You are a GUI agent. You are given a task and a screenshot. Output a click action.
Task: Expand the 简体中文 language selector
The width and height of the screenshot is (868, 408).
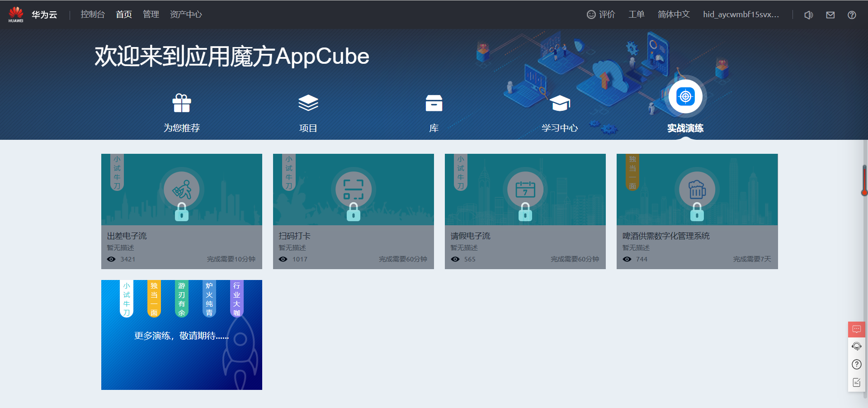tap(674, 14)
